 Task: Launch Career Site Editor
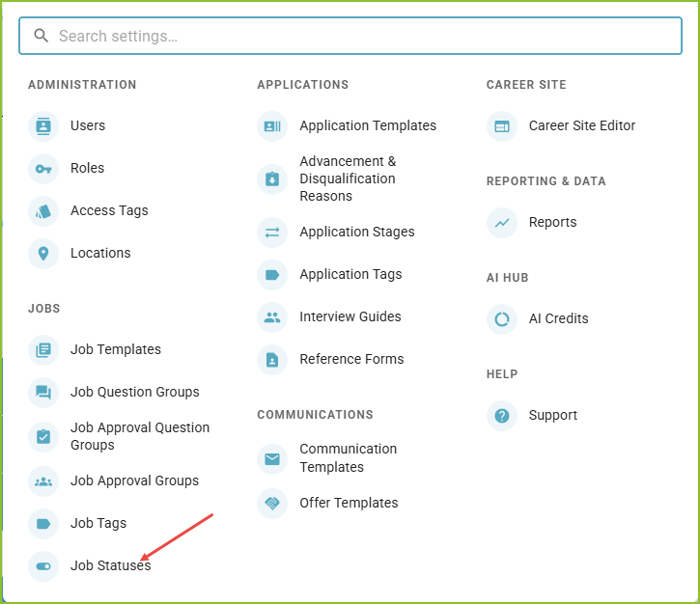click(582, 125)
